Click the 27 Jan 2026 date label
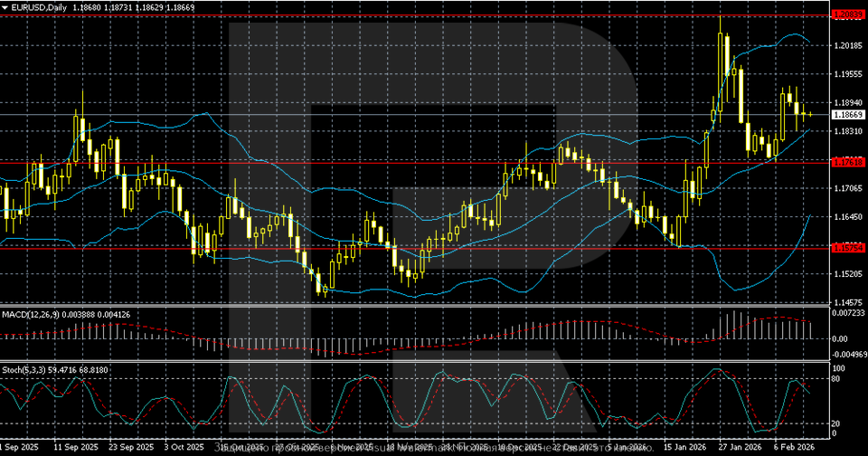The image size is (868, 456). [x=738, y=447]
